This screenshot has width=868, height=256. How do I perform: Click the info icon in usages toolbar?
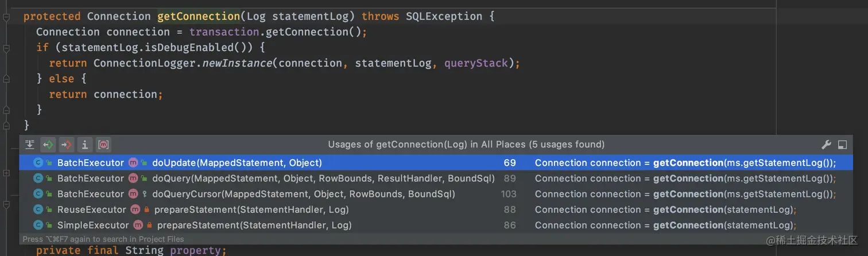(85, 145)
